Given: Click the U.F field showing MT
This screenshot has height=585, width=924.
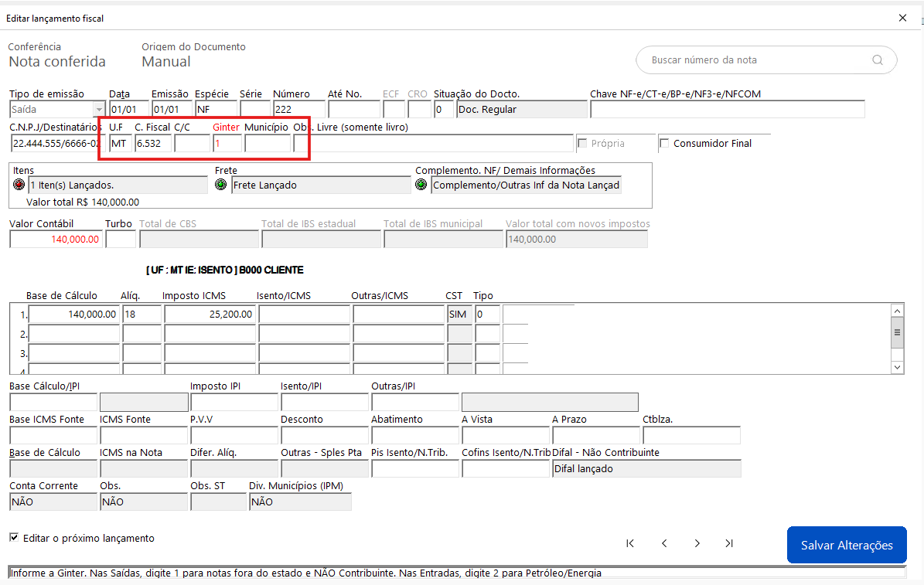Looking at the screenshot, I should 121,143.
